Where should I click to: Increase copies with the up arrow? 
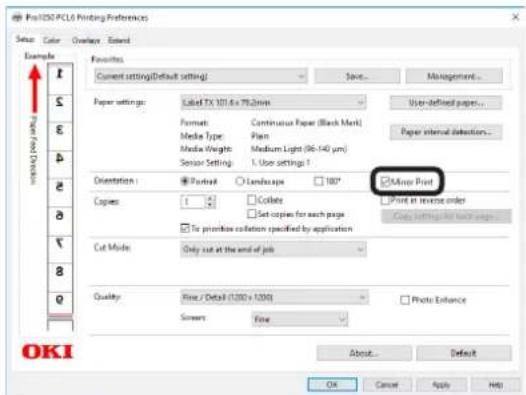210,198
